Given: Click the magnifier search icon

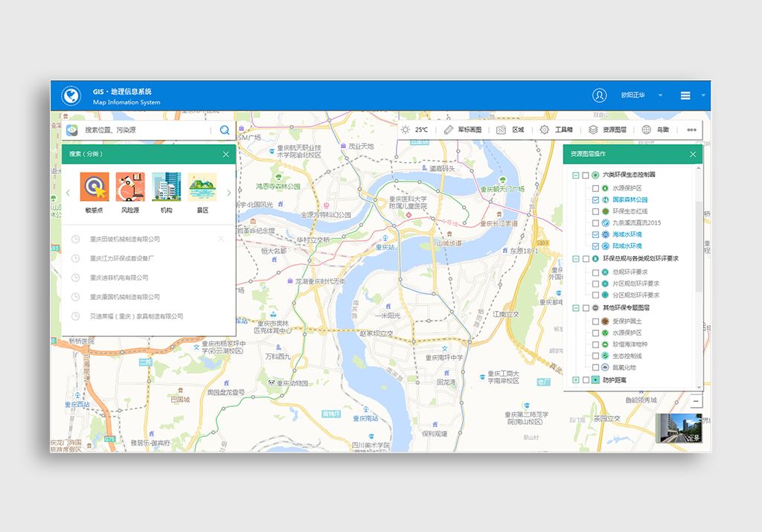Looking at the screenshot, I should click(225, 130).
